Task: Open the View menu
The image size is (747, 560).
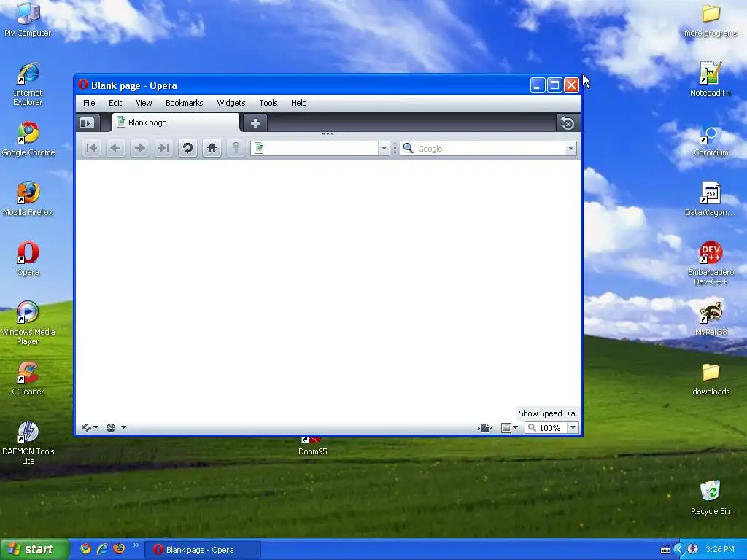Action: (x=144, y=103)
